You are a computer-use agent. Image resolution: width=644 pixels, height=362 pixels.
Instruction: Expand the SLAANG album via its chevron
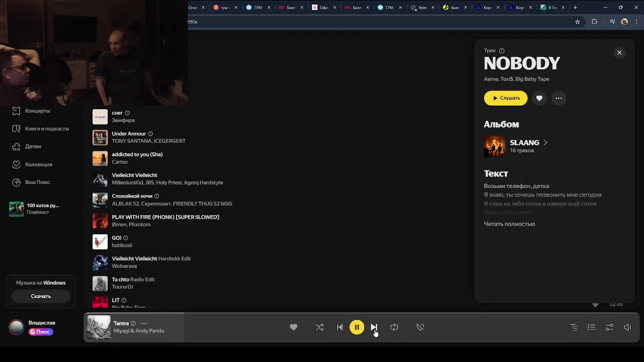545,143
